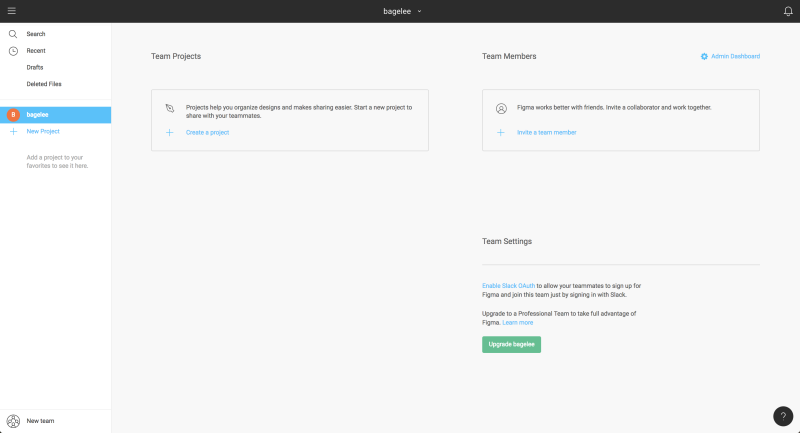Click the Create a project link
Screen dimensions: 800x433
coord(207,133)
